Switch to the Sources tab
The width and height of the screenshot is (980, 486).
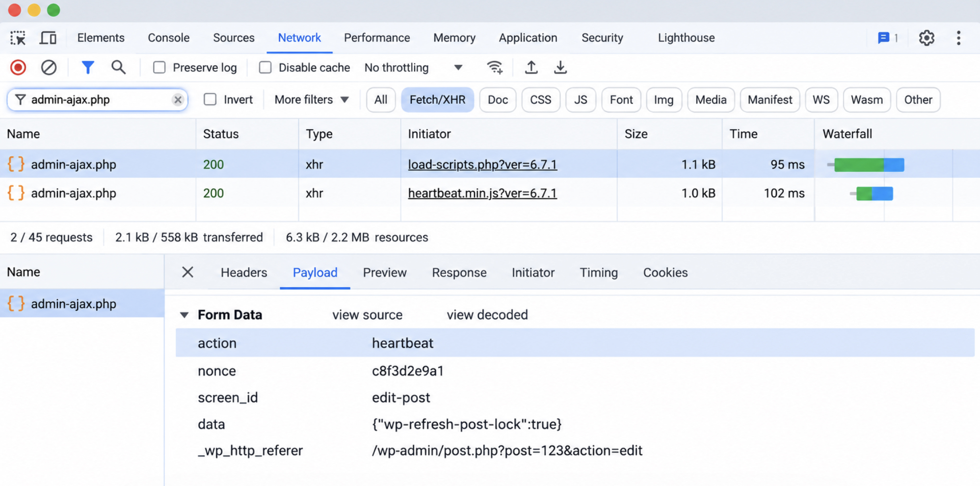click(234, 38)
